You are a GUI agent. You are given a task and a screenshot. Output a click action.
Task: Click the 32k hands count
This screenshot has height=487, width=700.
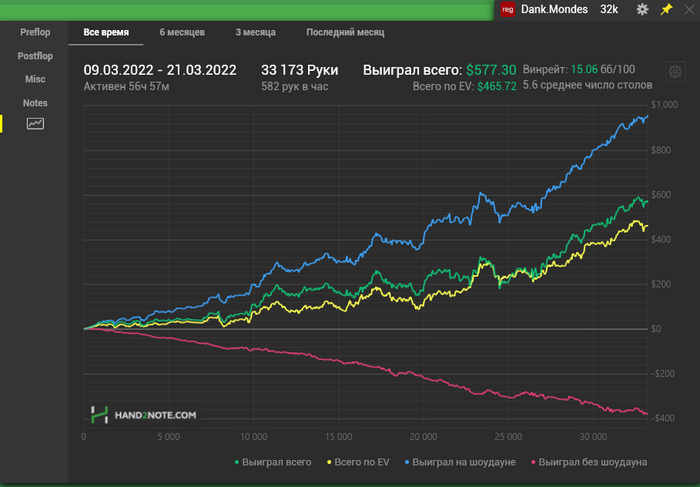coord(609,9)
